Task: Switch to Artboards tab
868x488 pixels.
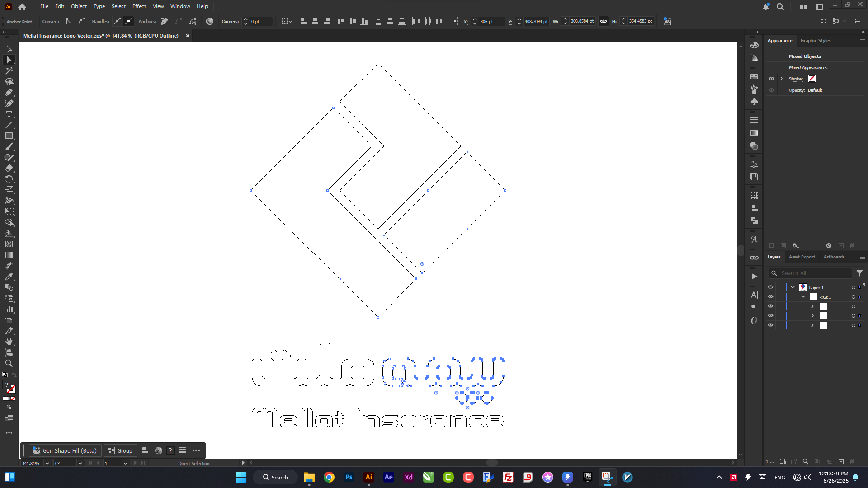Action: (834, 257)
